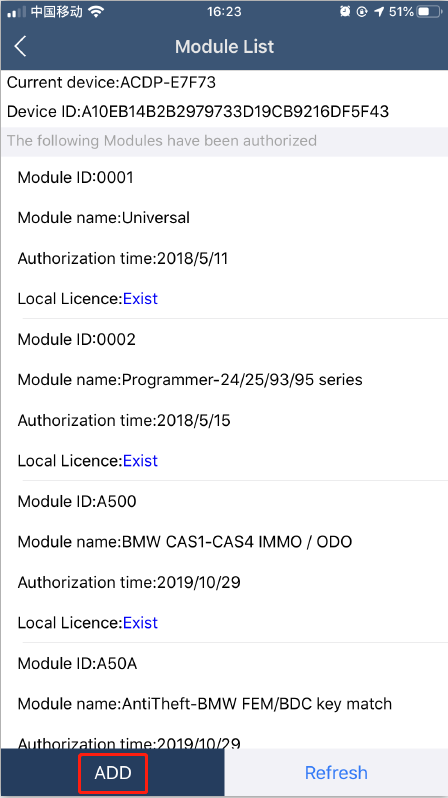Click the ADD button

(x=113, y=773)
